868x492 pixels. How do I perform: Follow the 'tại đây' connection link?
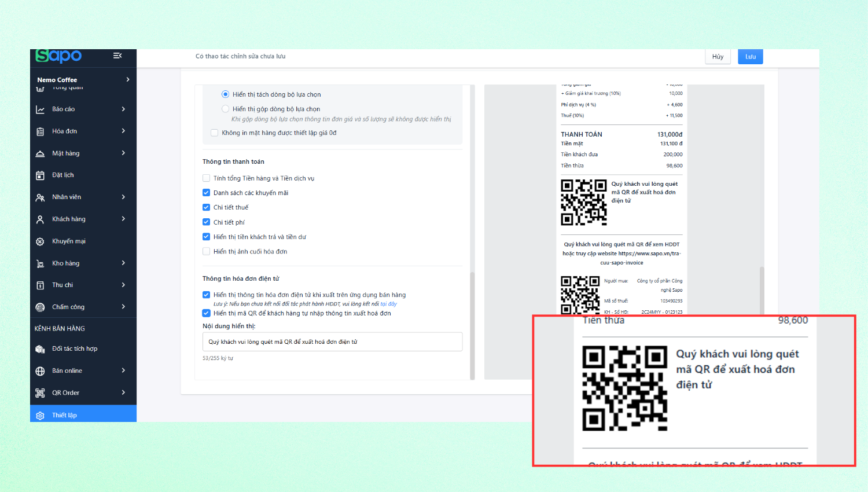point(389,304)
